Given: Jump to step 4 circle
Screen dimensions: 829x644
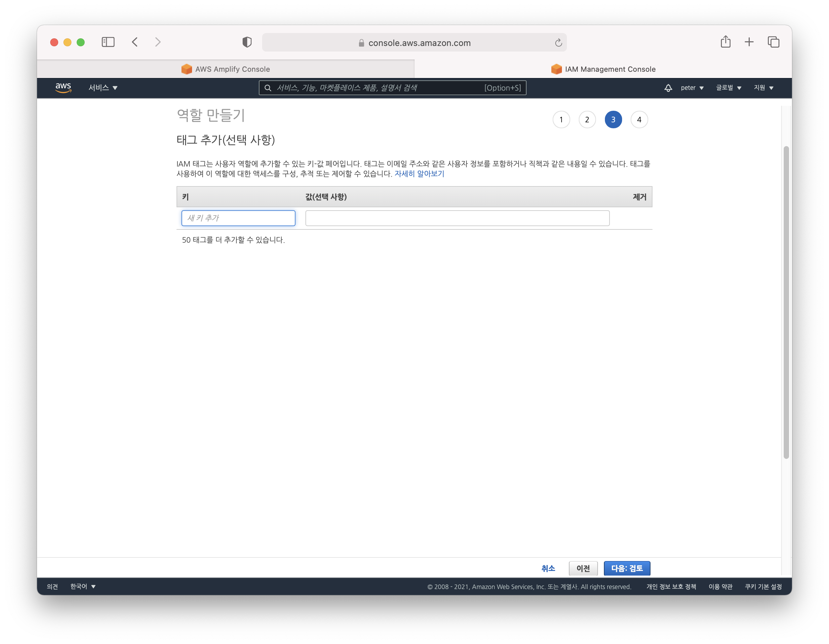Looking at the screenshot, I should [639, 120].
